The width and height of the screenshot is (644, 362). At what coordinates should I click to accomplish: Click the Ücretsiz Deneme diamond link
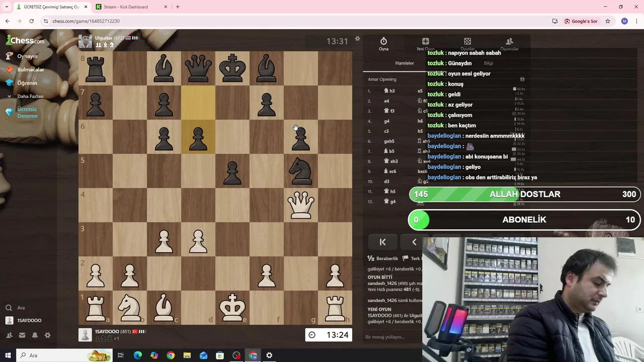point(27,112)
